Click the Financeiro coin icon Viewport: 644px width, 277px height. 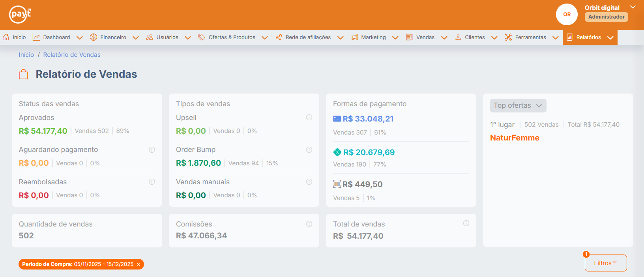94,37
